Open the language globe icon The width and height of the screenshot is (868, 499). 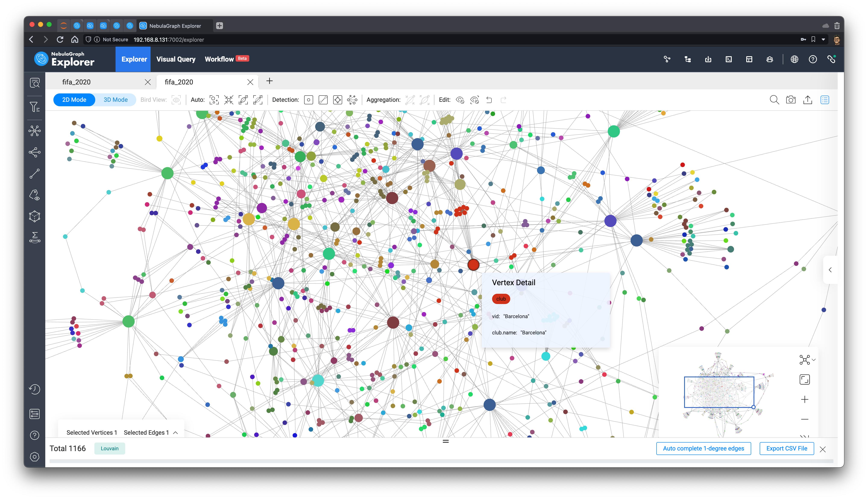(794, 59)
